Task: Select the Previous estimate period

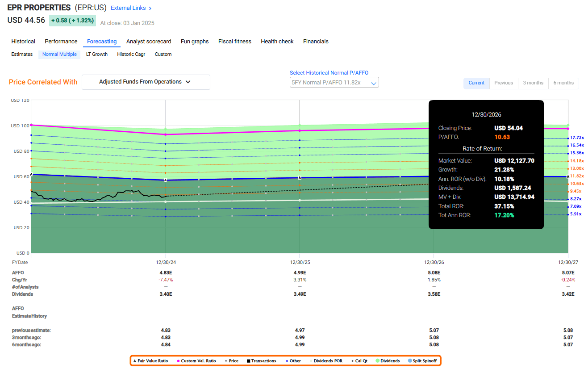Action: click(503, 83)
